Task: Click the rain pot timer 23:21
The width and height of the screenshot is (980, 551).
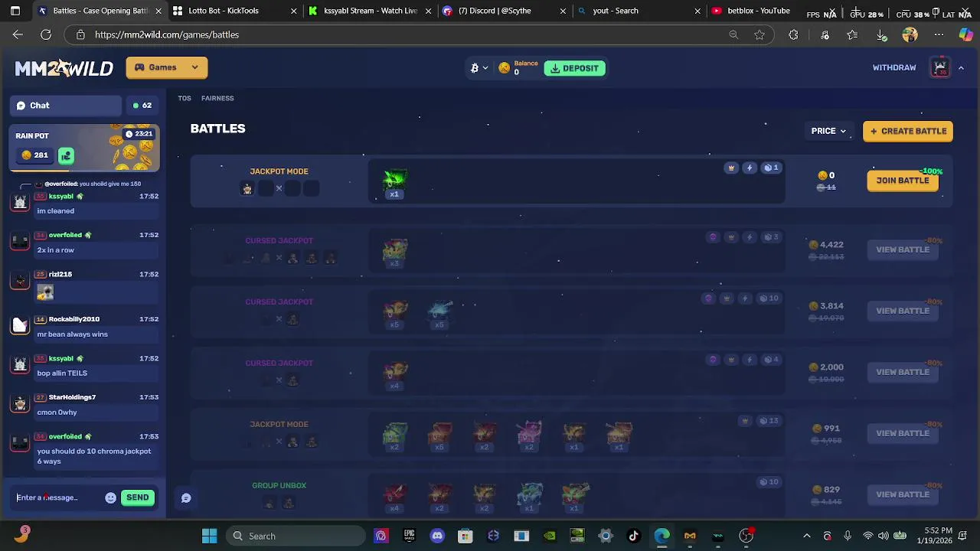Action: pos(139,134)
